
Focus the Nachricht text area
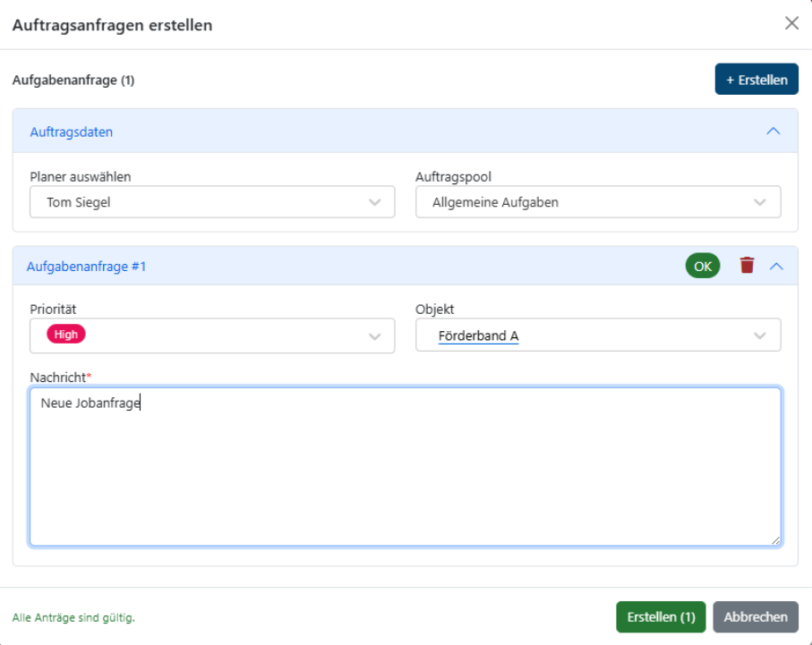pyautogui.click(x=405, y=466)
